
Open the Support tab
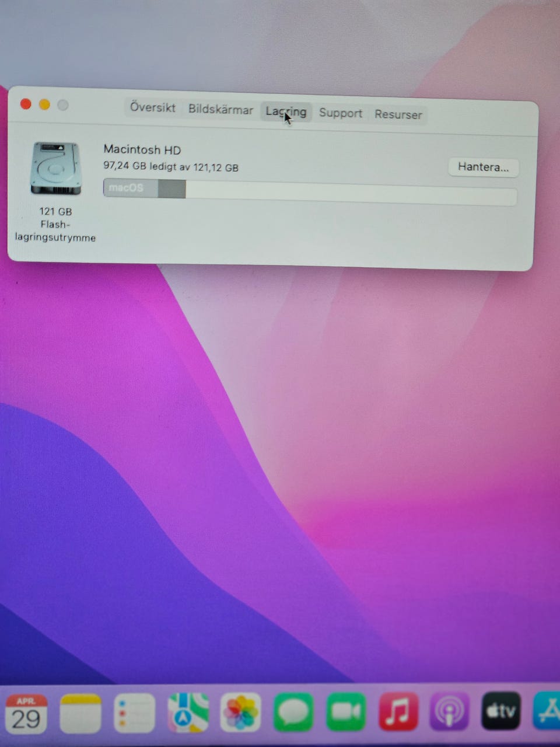click(x=341, y=113)
